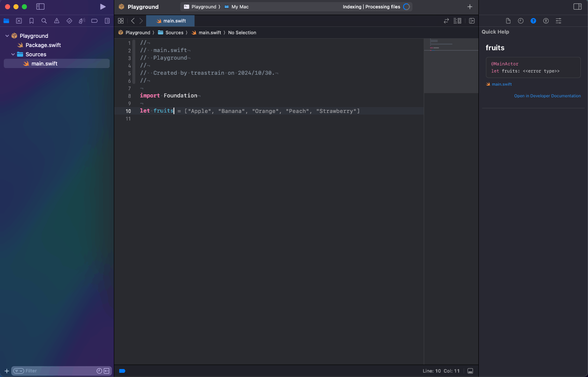
Task: Click No Selection in the jump bar
Action: pos(242,32)
